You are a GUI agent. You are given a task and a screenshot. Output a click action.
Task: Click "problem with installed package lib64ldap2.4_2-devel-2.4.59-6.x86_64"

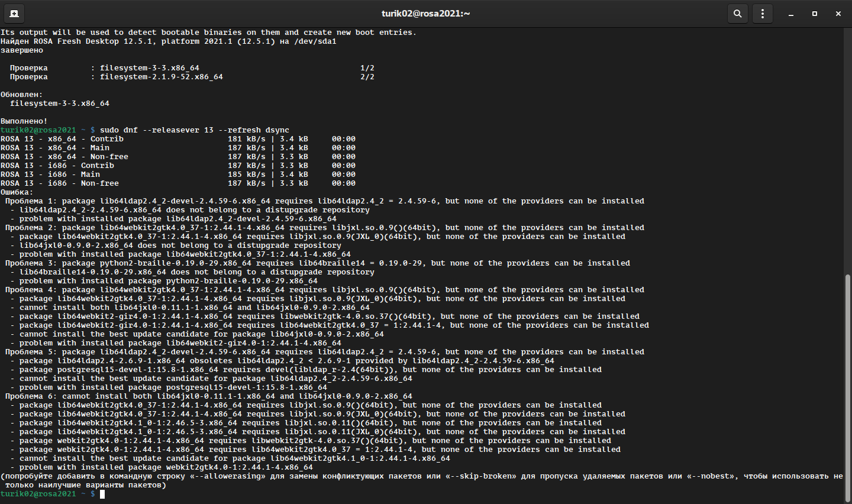pos(178,219)
